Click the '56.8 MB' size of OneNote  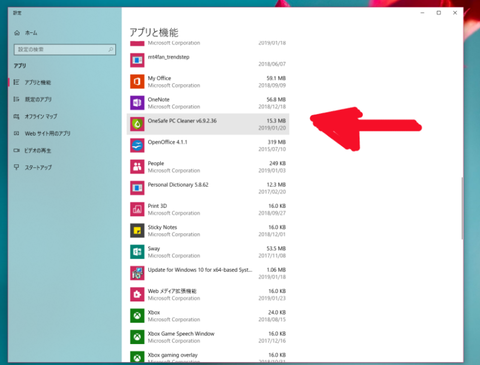276,99
